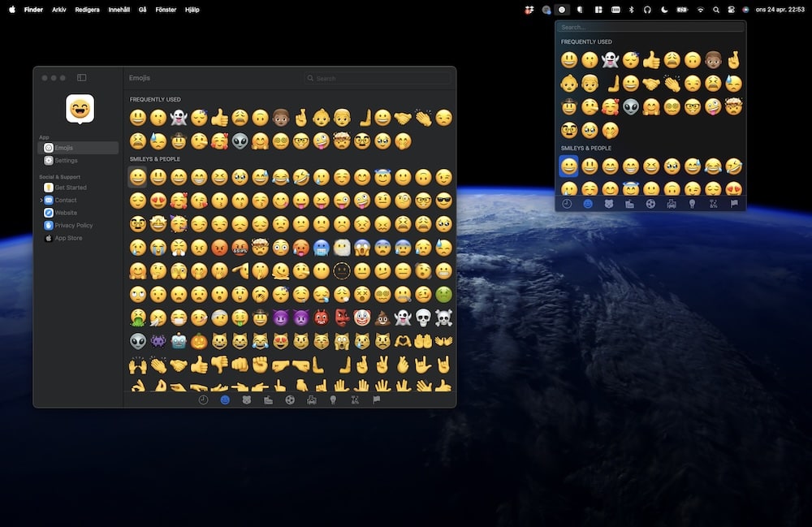Open recent emojis tab in main window
This screenshot has height=527, width=812.
203,400
